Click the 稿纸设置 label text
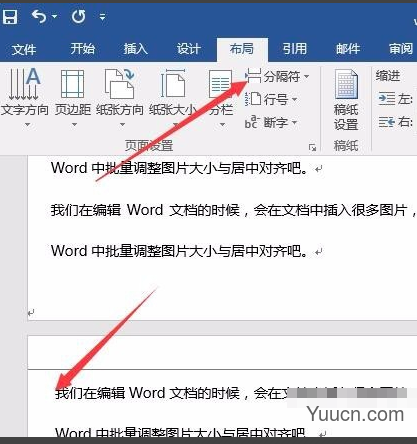 [346, 117]
